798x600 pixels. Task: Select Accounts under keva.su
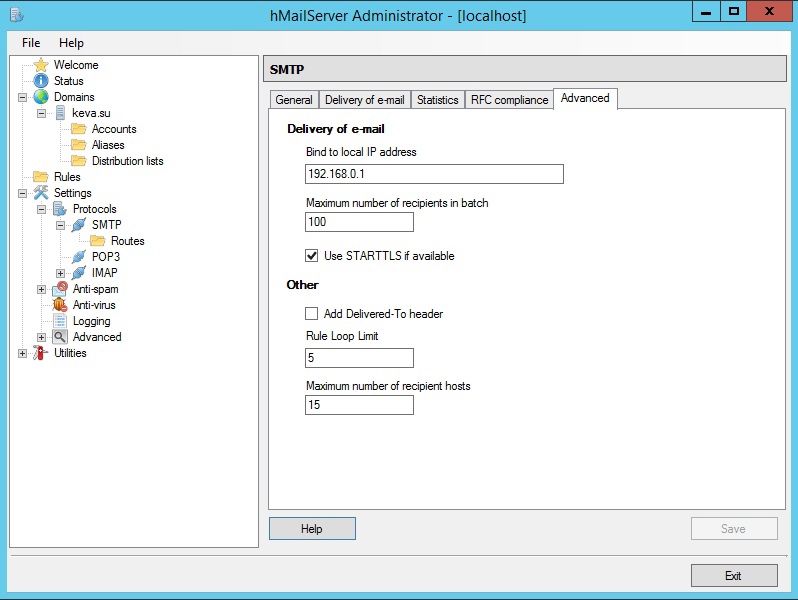[114, 129]
